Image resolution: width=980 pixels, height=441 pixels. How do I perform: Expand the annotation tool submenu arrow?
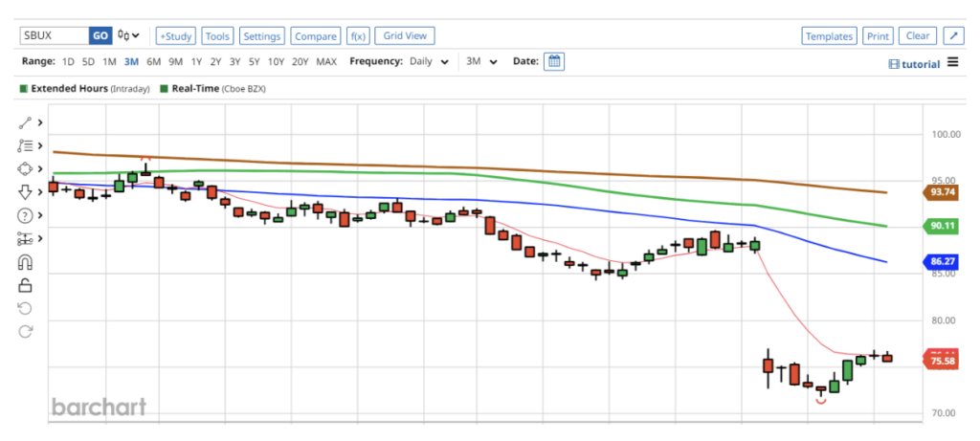tap(40, 215)
